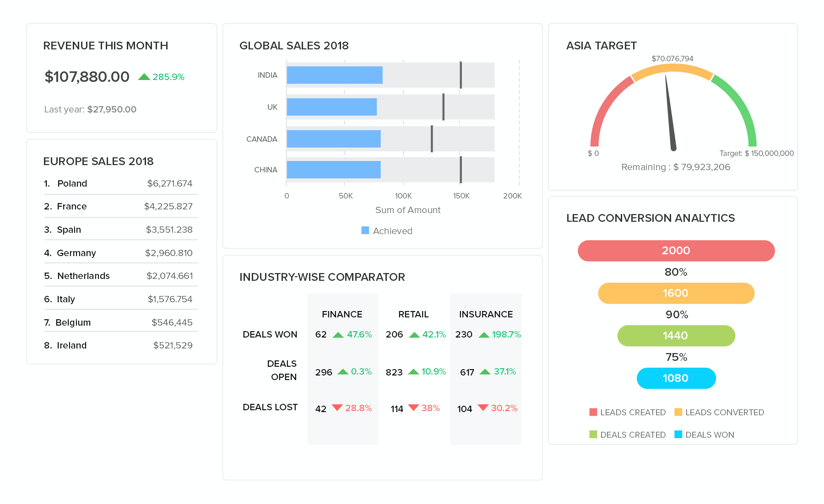Viewport: 824px width, 504px height.
Task: Expand the Europe Sales 2018 list
Action: click(98, 161)
